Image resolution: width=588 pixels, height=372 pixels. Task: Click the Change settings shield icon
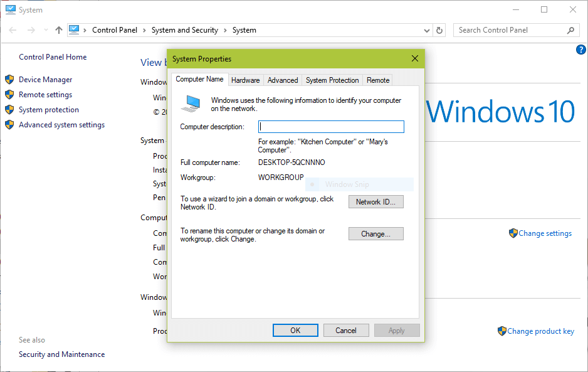(x=513, y=233)
